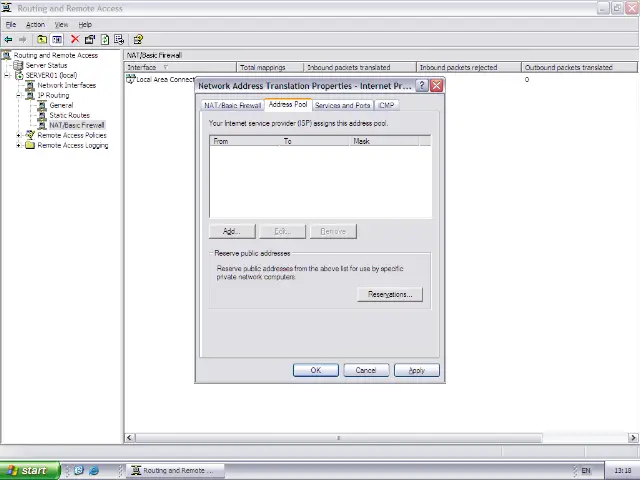Open Internet Explorer from quick launch
The width and height of the screenshot is (640, 480).
pos(94,470)
